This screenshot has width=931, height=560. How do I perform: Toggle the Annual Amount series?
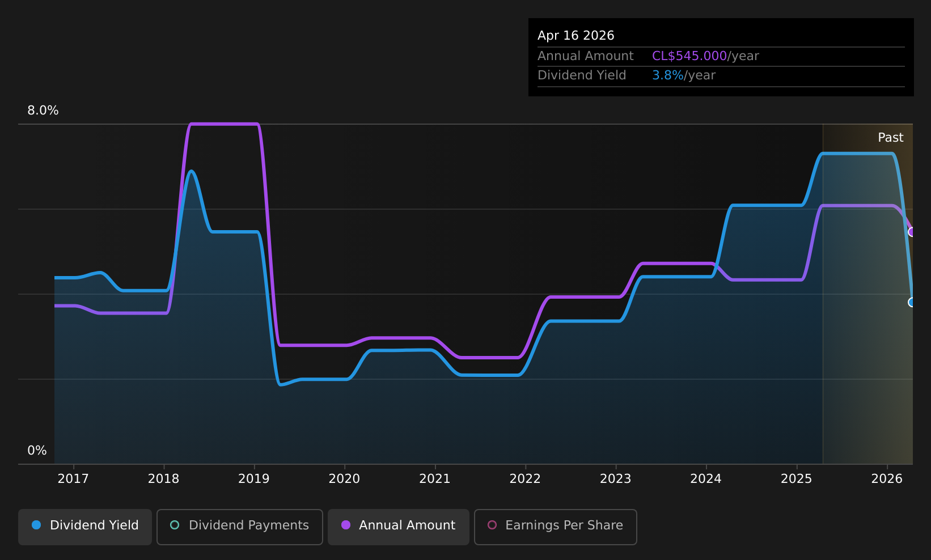(399, 527)
